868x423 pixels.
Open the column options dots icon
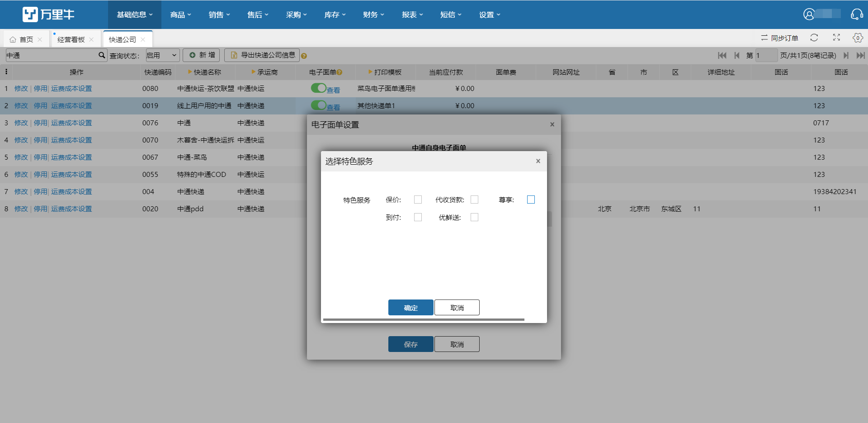point(6,71)
